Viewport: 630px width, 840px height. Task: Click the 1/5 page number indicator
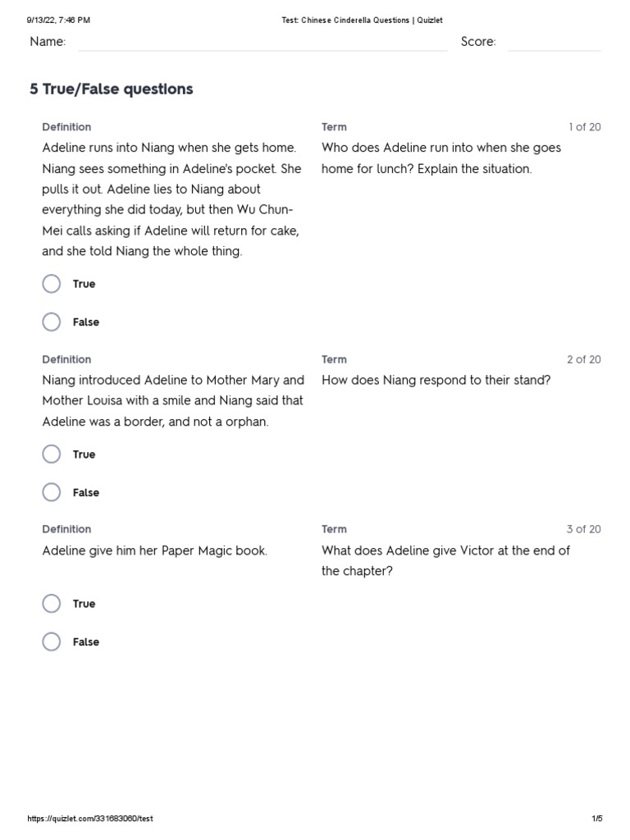[x=596, y=819]
